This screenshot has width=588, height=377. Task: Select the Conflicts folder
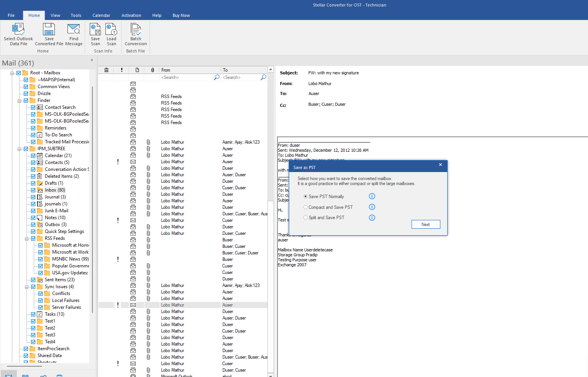61,293
